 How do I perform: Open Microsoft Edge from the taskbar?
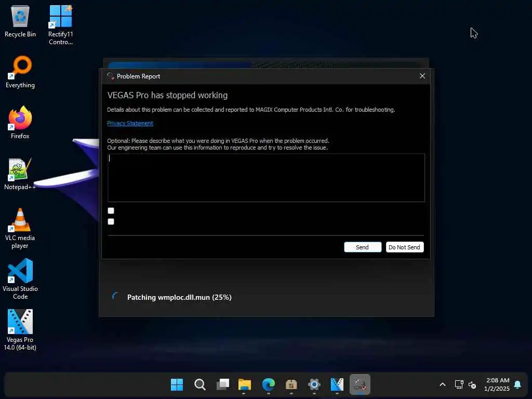click(x=269, y=384)
